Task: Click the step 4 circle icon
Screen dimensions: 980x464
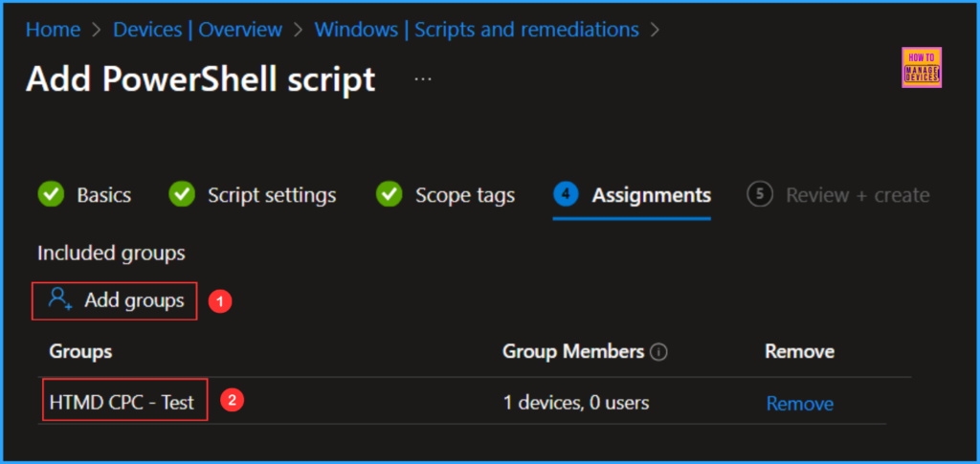Action: pos(566,194)
